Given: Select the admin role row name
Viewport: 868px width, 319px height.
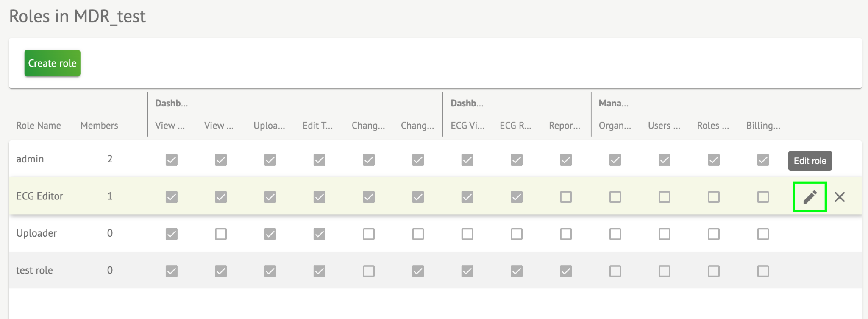Looking at the screenshot, I should click(30, 159).
